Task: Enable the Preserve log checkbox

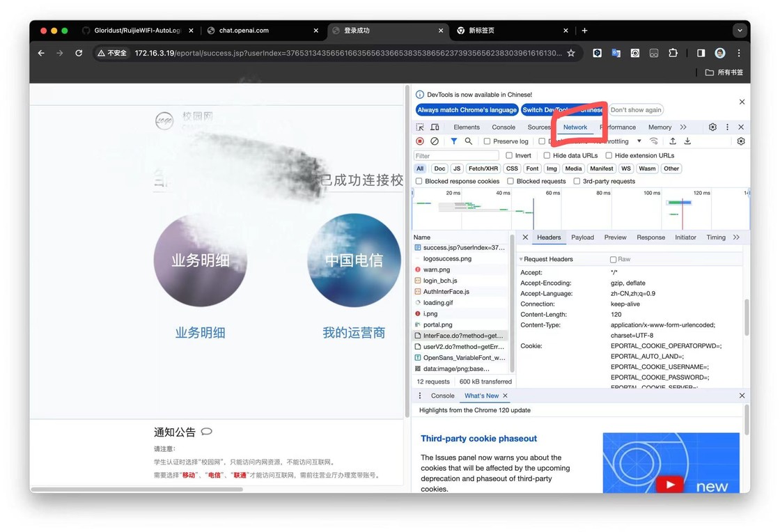Action: [x=487, y=141]
